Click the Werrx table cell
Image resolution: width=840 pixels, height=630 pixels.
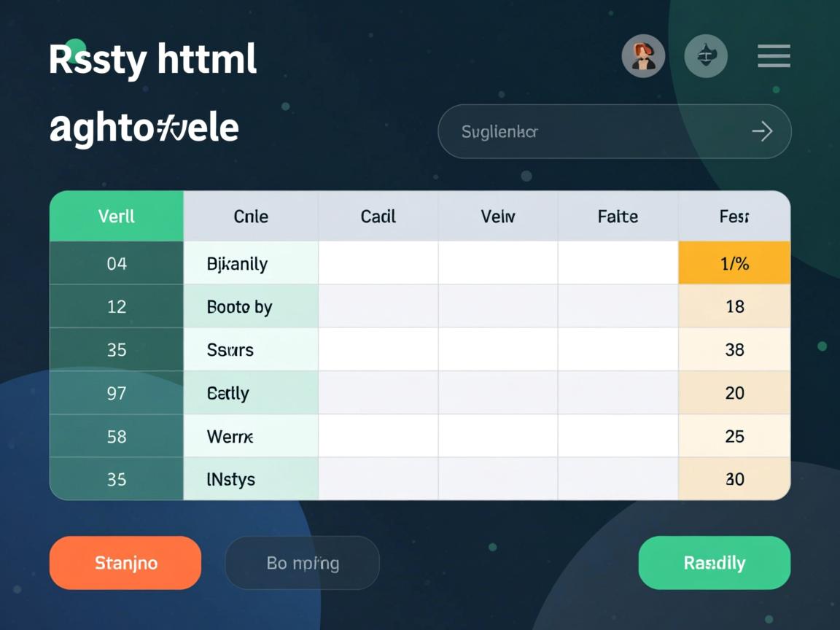tap(251, 436)
